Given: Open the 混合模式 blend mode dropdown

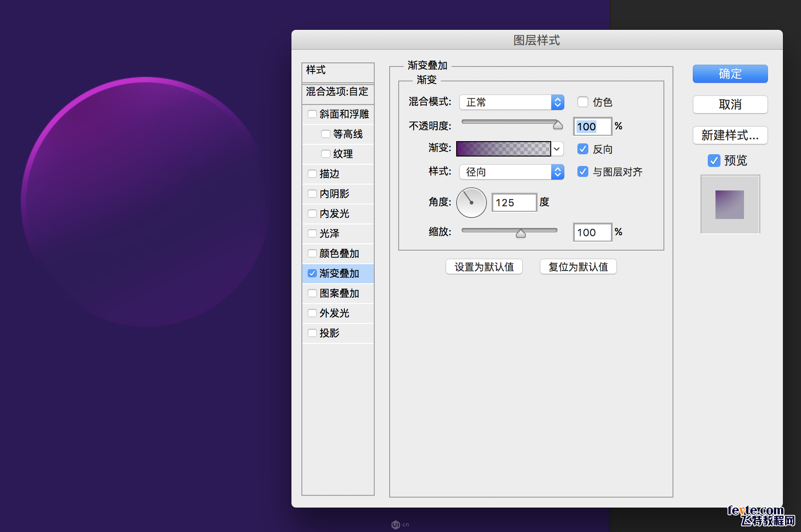Looking at the screenshot, I should [x=512, y=102].
